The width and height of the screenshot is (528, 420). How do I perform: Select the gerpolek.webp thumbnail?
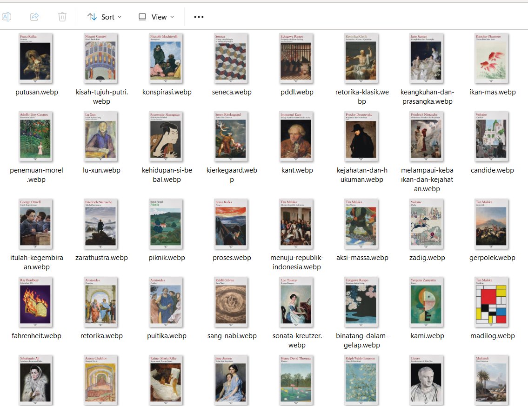coord(492,224)
